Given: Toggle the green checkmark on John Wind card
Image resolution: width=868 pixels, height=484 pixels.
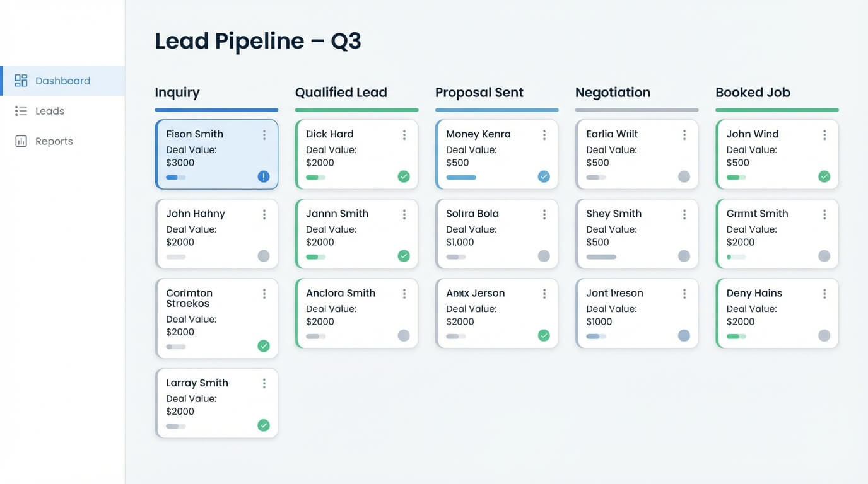Looking at the screenshot, I should [824, 176].
